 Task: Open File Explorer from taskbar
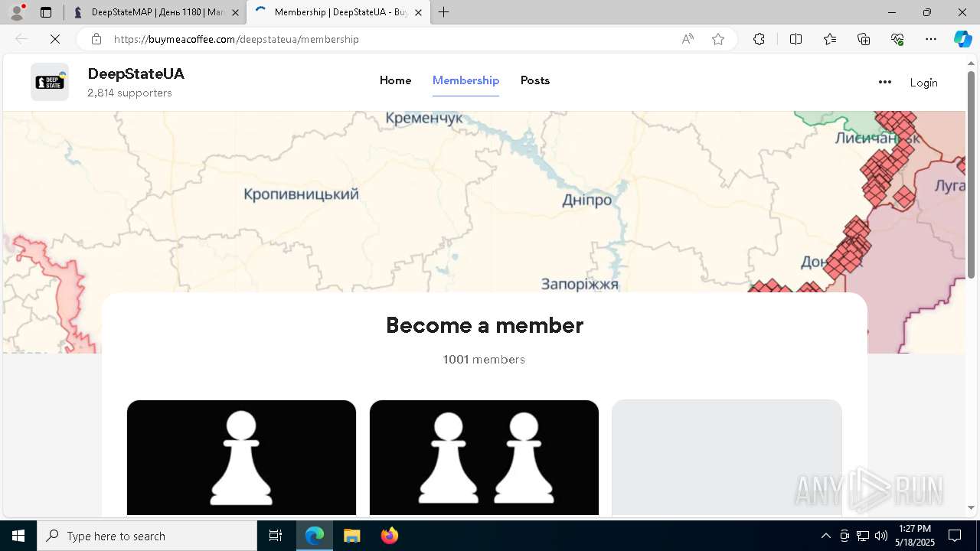(x=351, y=536)
